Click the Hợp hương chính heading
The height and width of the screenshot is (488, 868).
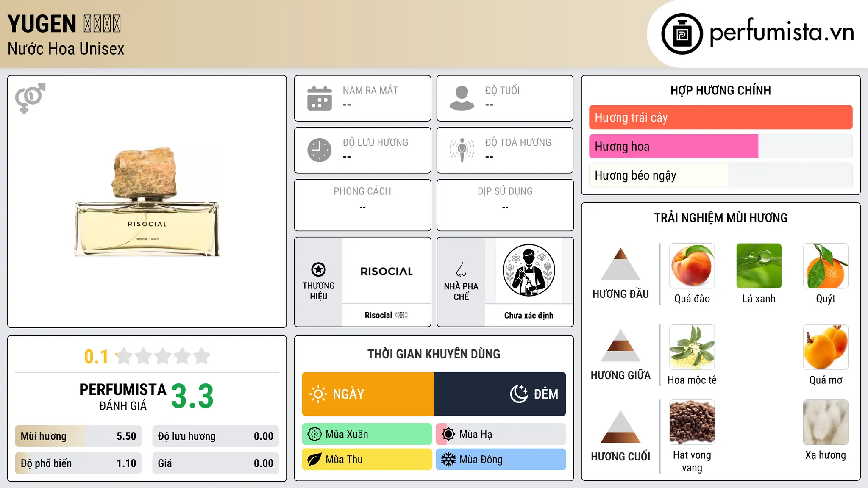pos(721,90)
